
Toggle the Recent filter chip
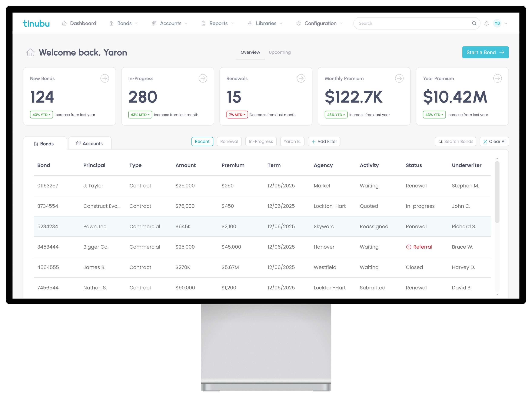point(202,142)
